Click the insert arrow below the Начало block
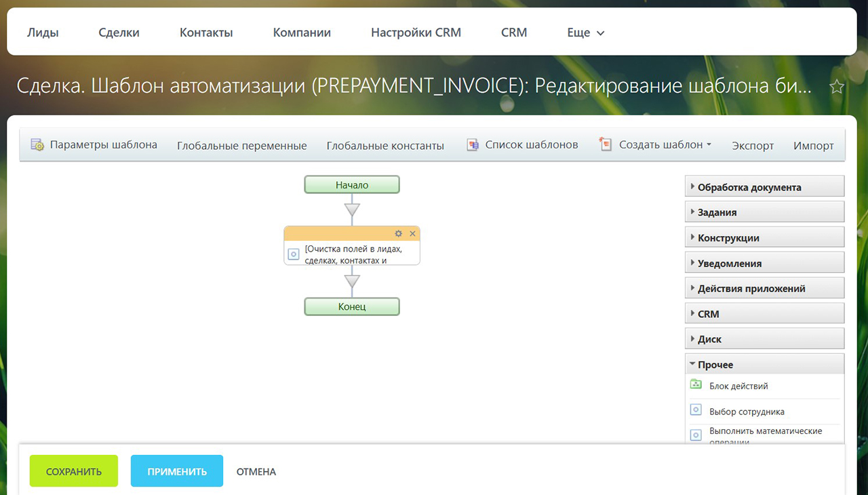This screenshot has height=495, width=868. click(352, 210)
